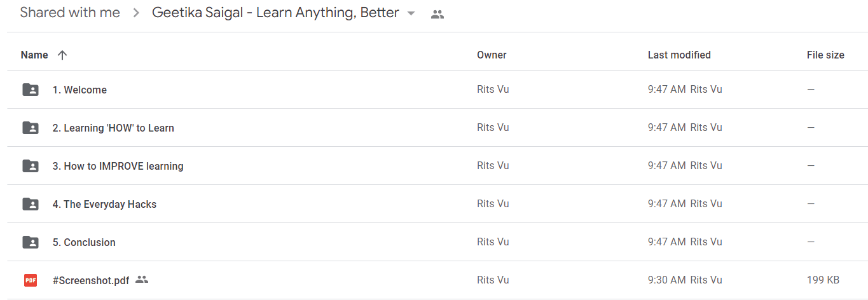868x300 pixels.
Task: Click the Last modified column header
Action: click(679, 55)
